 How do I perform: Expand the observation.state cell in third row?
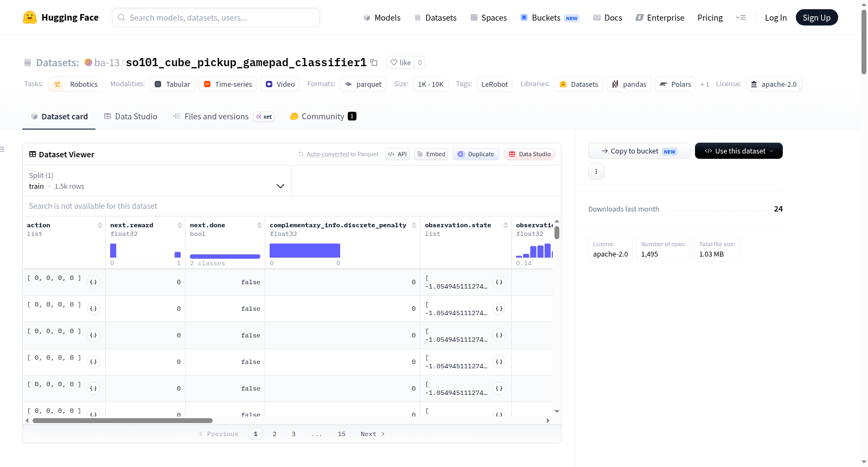[499, 335]
